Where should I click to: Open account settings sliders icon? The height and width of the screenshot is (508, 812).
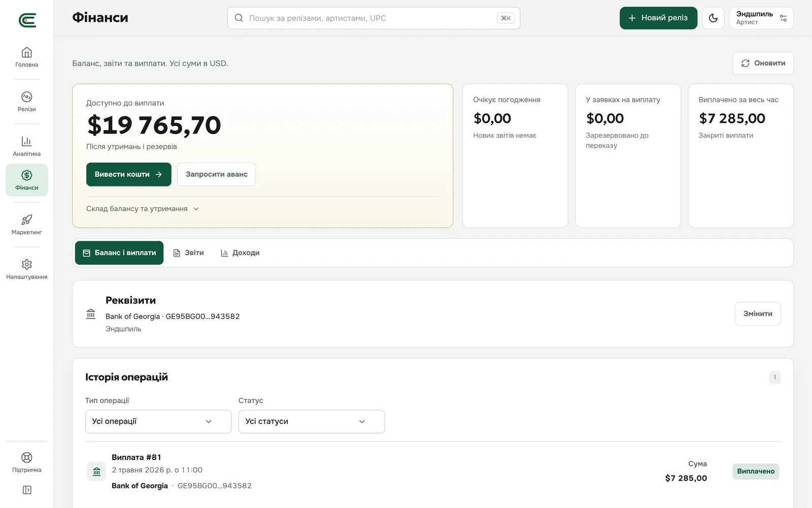[x=783, y=18]
